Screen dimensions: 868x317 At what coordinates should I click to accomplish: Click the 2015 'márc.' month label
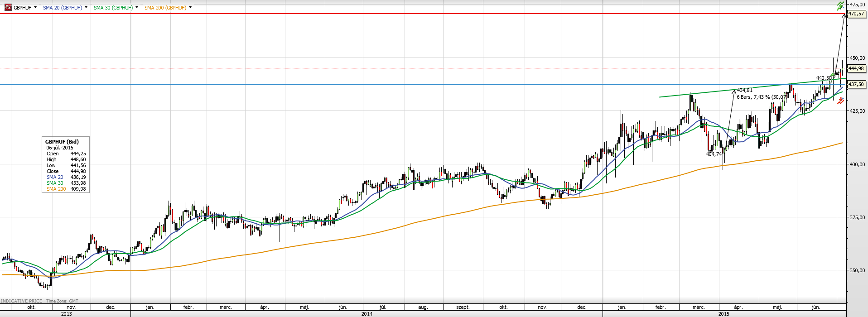point(699,307)
